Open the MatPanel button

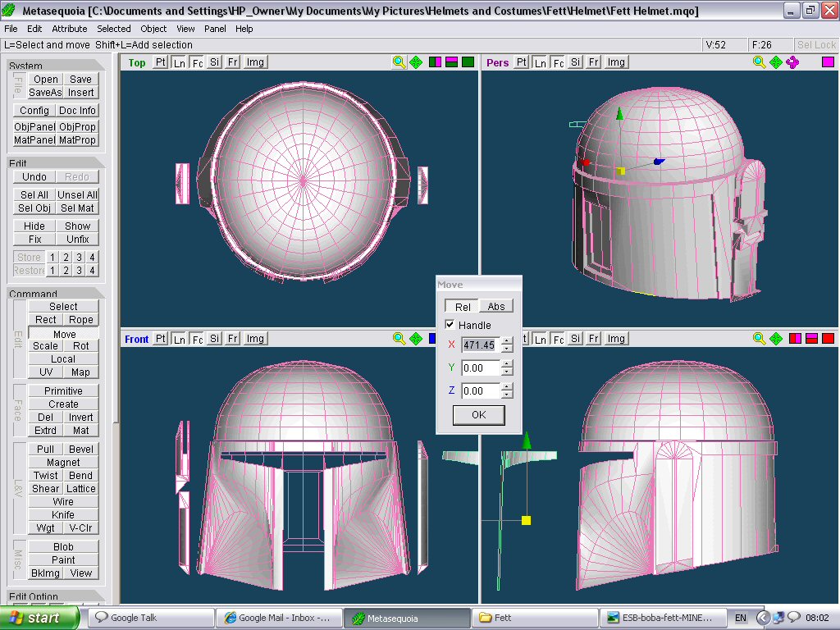tap(34, 139)
